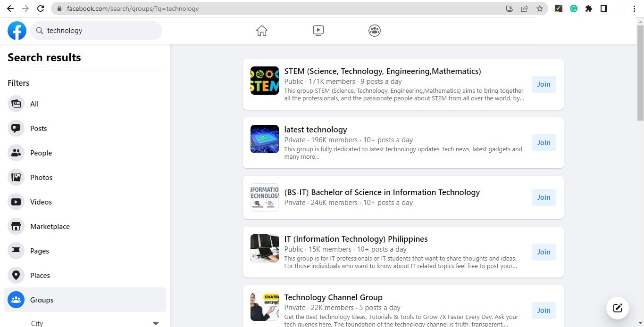Open the latest technology group title
Image resolution: width=644 pixels, height=327 pixels.
tap(316, 130)
